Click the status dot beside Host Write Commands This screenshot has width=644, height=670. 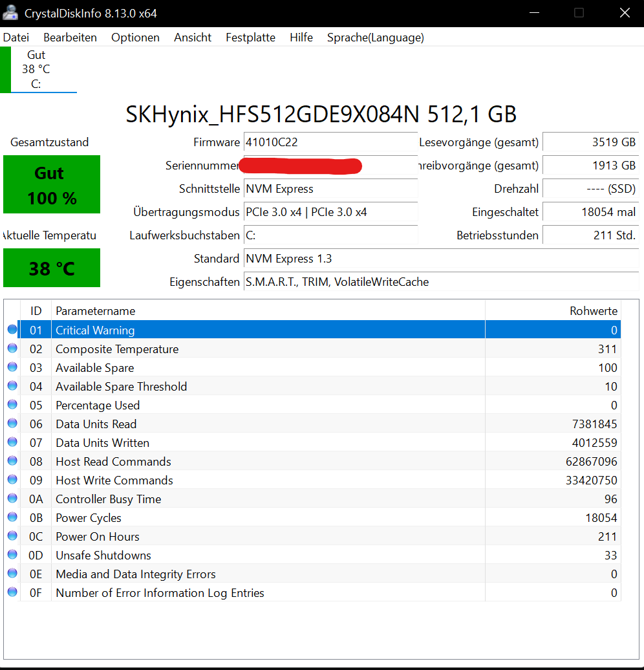coord(12,480)
